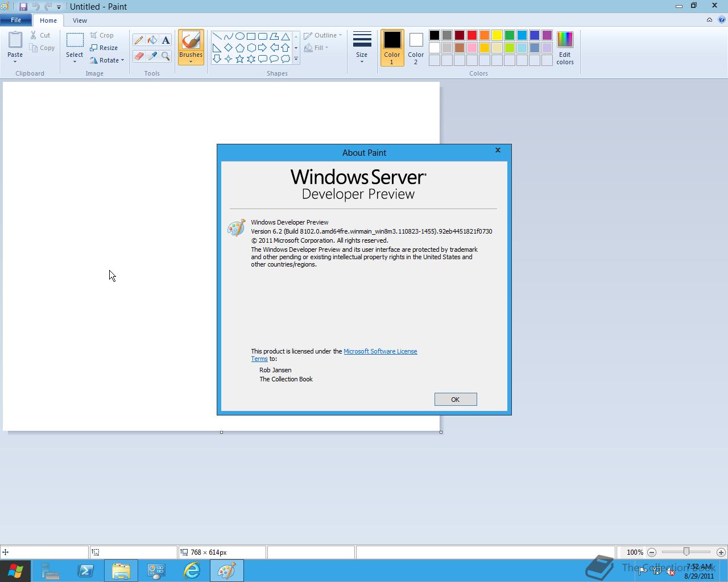This screenshot has height=582, width=728.
Task: Choose the Hexagon shape
Action: (x=251, y=48)
